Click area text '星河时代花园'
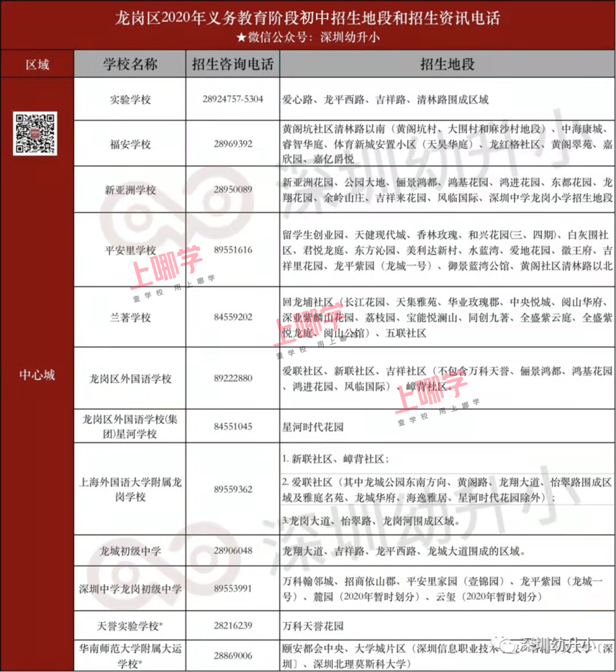This screenshot has width=616, height=672. tap(313, 427)
